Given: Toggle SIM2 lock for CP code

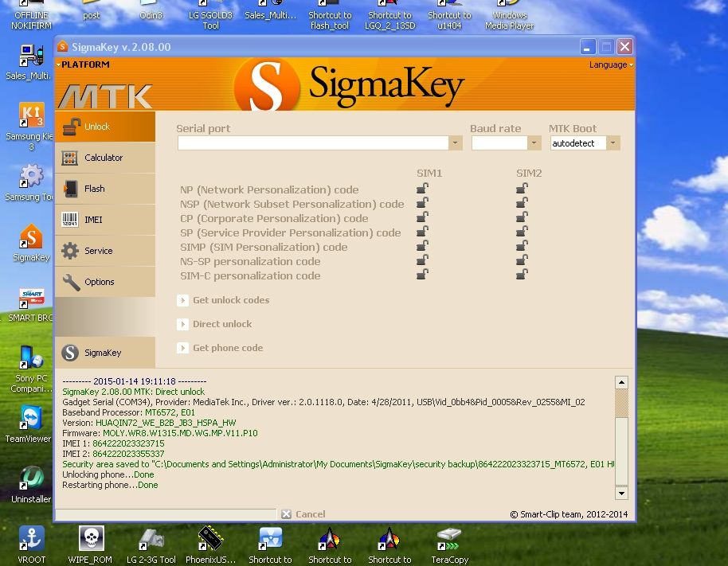Looking at the screenshot, I should (522, 217).
